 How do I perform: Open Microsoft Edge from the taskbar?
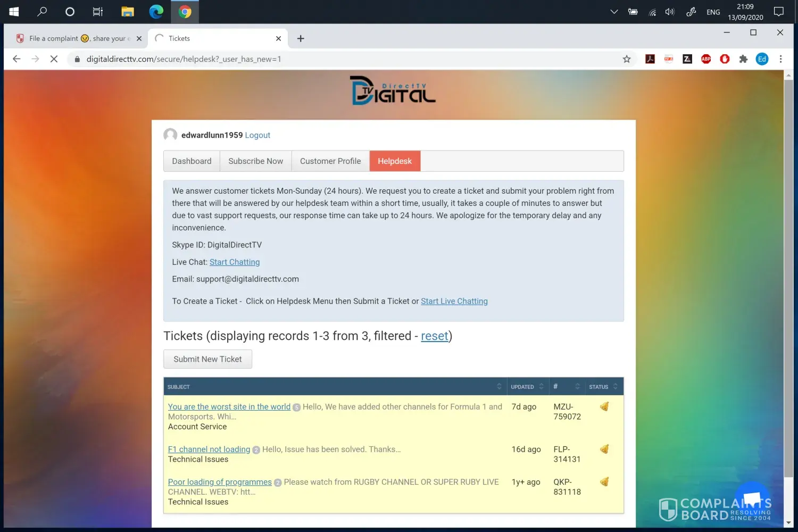(x=156, y=12)
